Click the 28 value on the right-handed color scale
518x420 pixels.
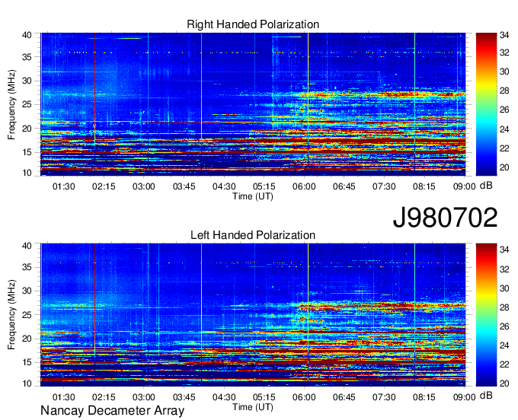504,91
